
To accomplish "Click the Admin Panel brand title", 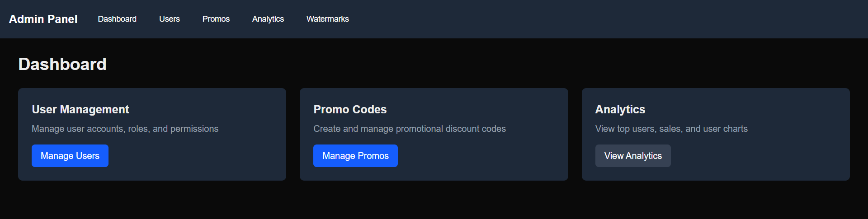I will click(43, 19).
